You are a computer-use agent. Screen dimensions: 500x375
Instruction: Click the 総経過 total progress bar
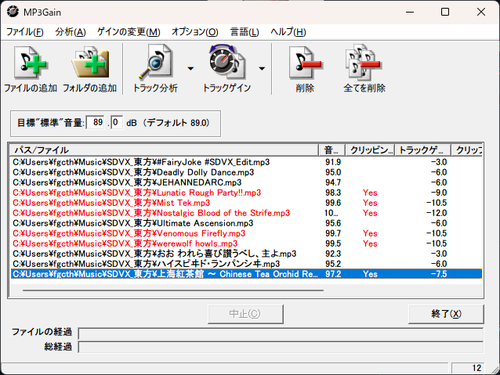pos(281,347)
